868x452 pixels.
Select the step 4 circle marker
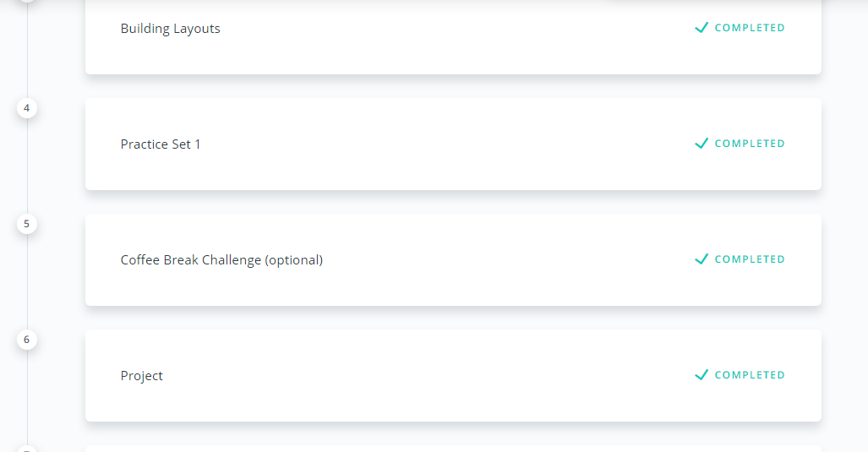[27, 108]
